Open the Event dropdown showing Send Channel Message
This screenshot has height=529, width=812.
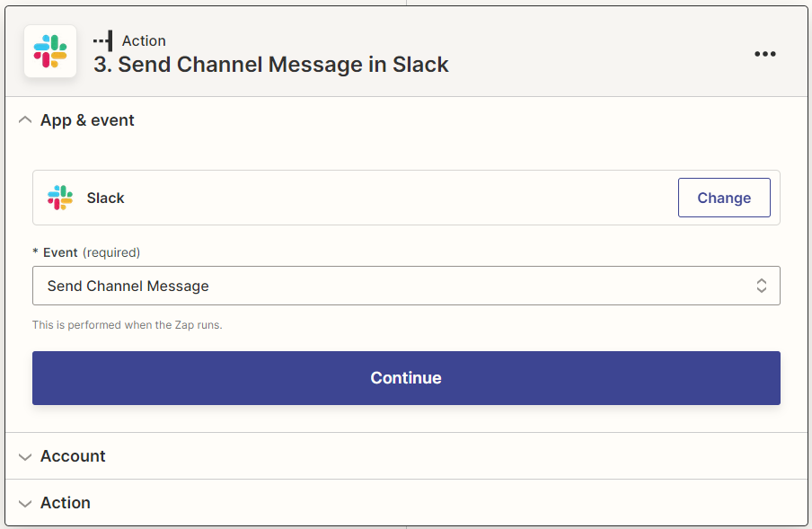pyautogui.click(x=406, y=286)
